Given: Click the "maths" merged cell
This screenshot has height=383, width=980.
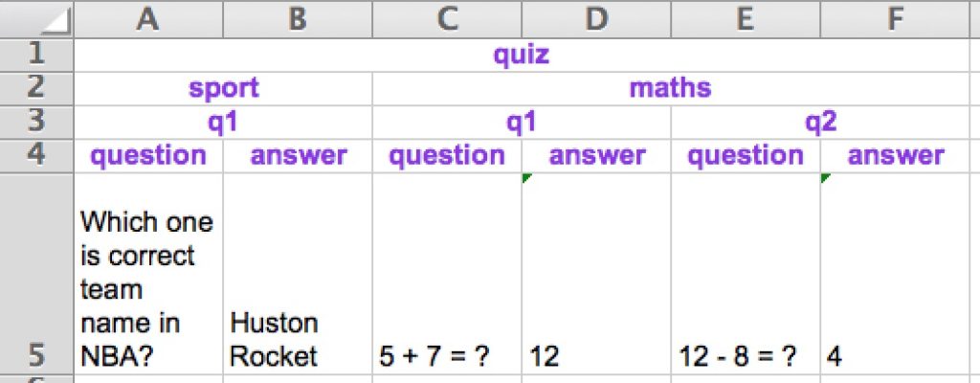Looking at the screenshot, I should click(670, 88).
